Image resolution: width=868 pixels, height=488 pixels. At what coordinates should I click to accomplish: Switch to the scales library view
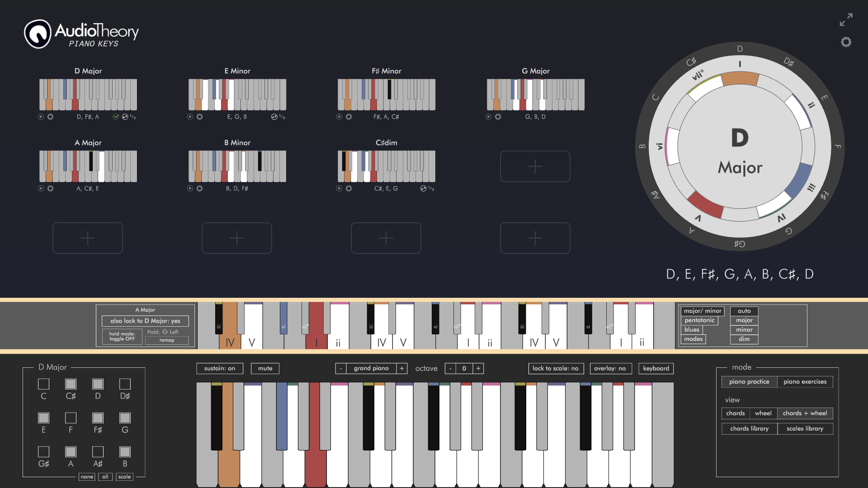point(805,428)
